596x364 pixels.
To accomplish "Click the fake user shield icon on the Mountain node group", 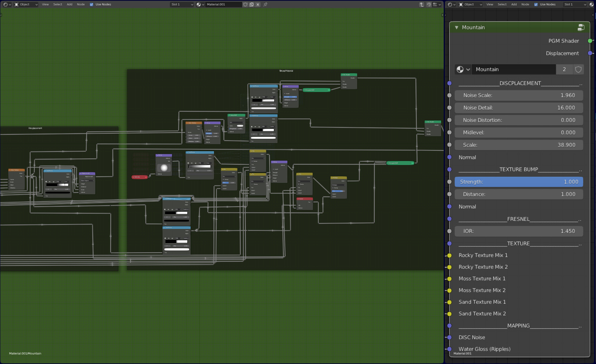I will point(578,69).
